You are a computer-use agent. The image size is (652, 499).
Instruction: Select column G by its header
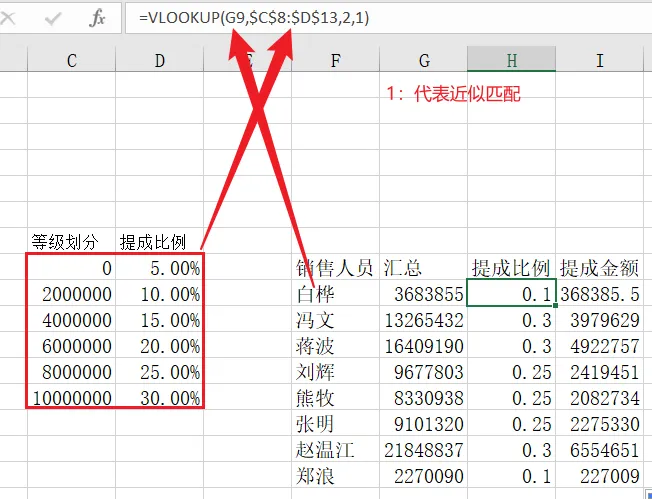coord(424,61)
